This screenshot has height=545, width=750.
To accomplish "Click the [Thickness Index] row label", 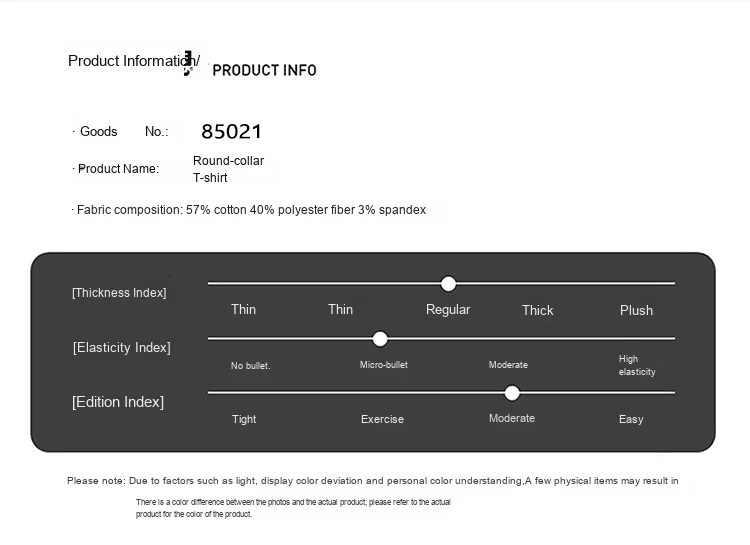I will pyautogui.click(x=119, y=293).
